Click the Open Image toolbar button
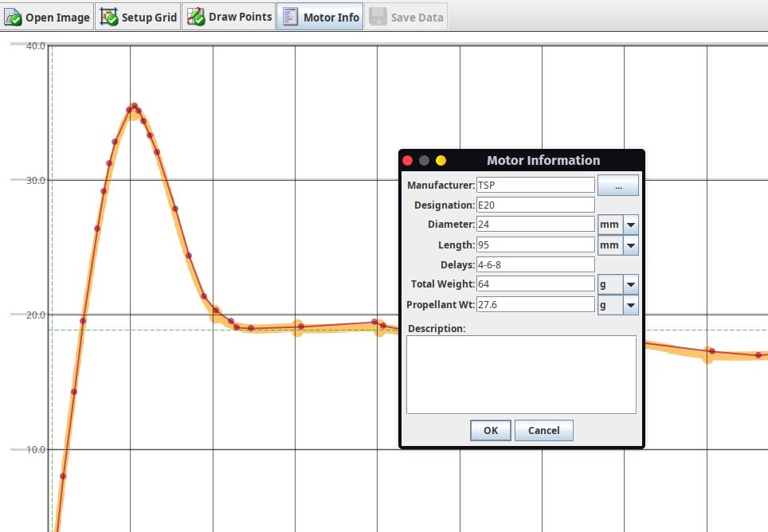 (x=47, y=18)
